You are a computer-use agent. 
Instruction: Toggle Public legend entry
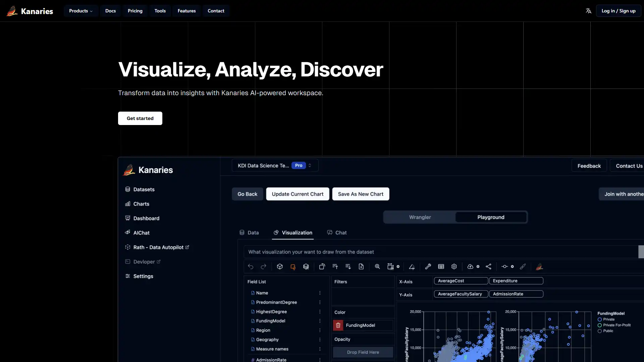click(605, 331)
